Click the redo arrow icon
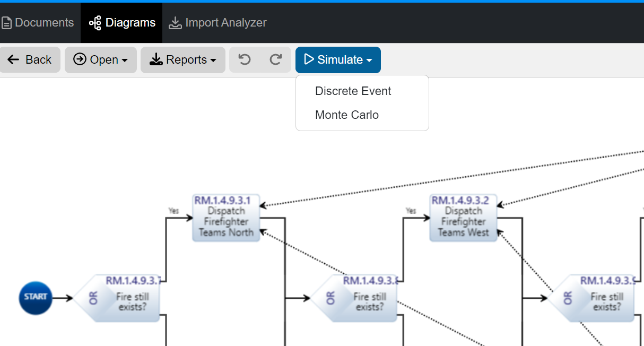 276,59
